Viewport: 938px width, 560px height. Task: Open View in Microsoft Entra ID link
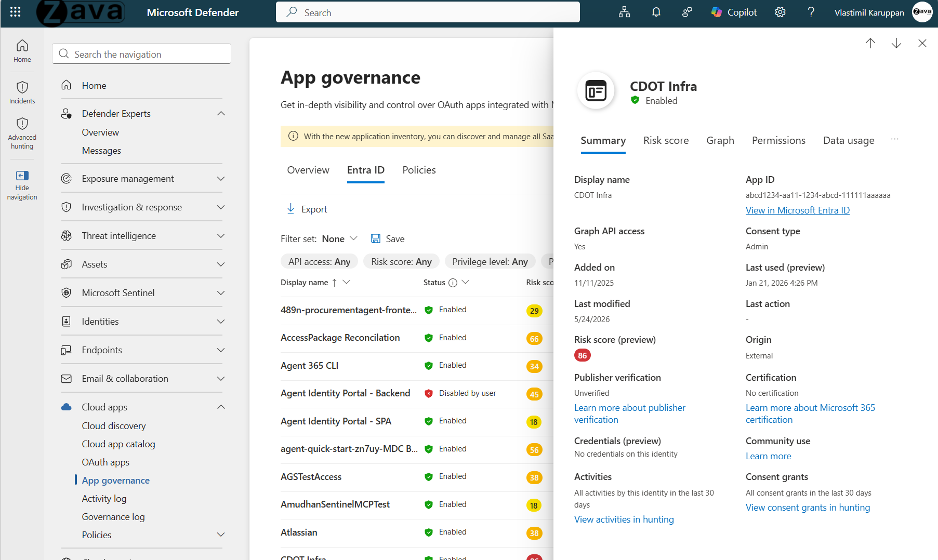[798, 210]
